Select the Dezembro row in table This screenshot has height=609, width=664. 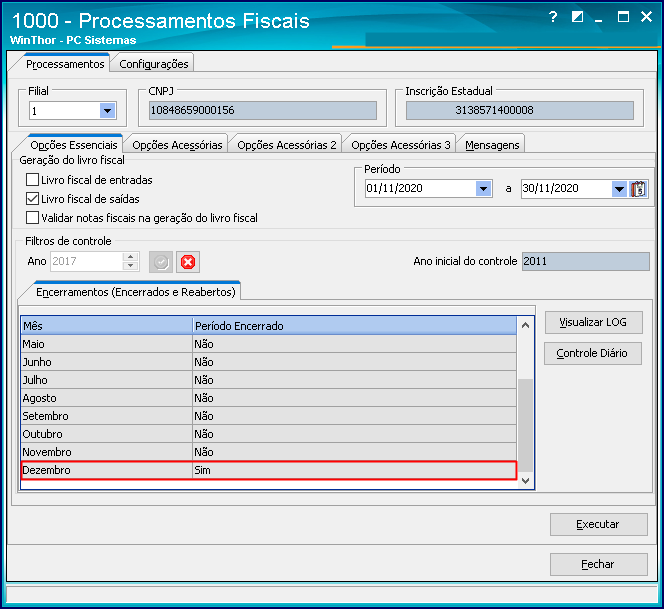click(269, 471)
